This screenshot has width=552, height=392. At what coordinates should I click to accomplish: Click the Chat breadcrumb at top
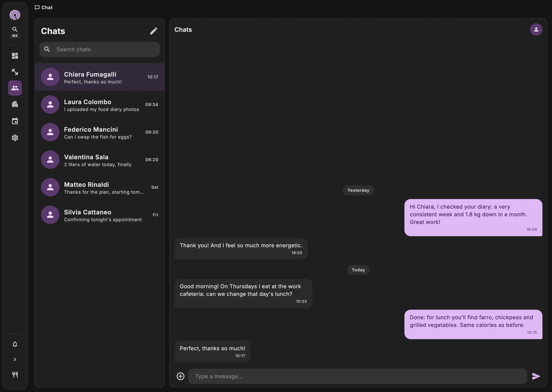point(44,7)
